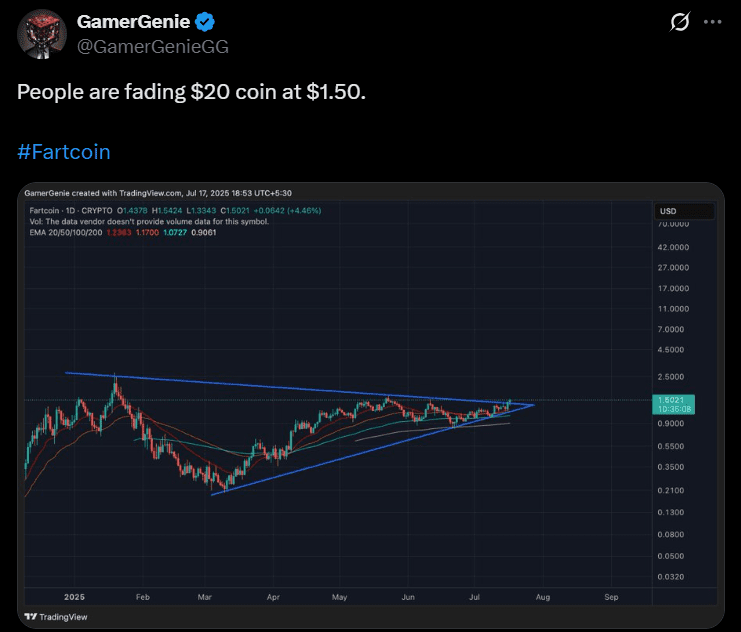Click the 2.5000 price axis label
This screenshot has width=741, height=632.
click(x=671, y=377)
